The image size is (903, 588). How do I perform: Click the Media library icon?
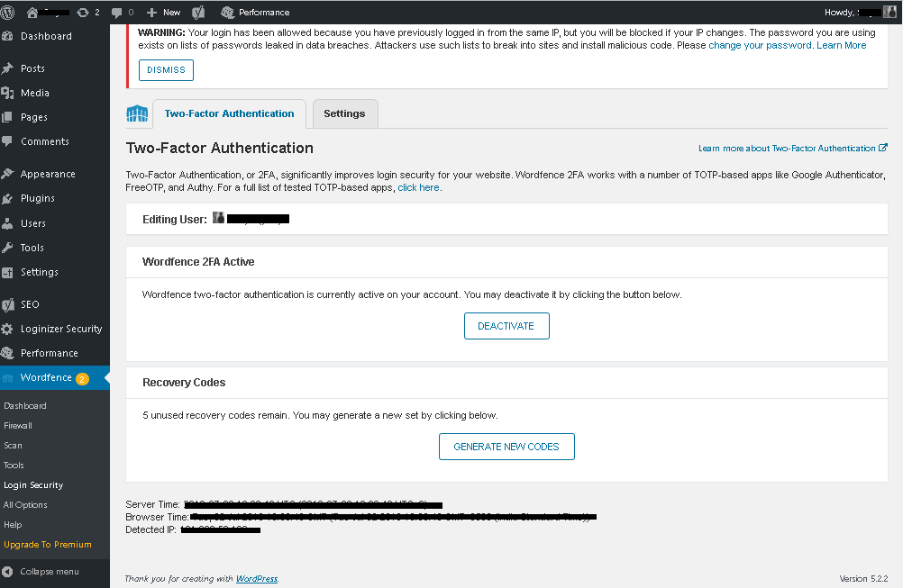(7, 93)
